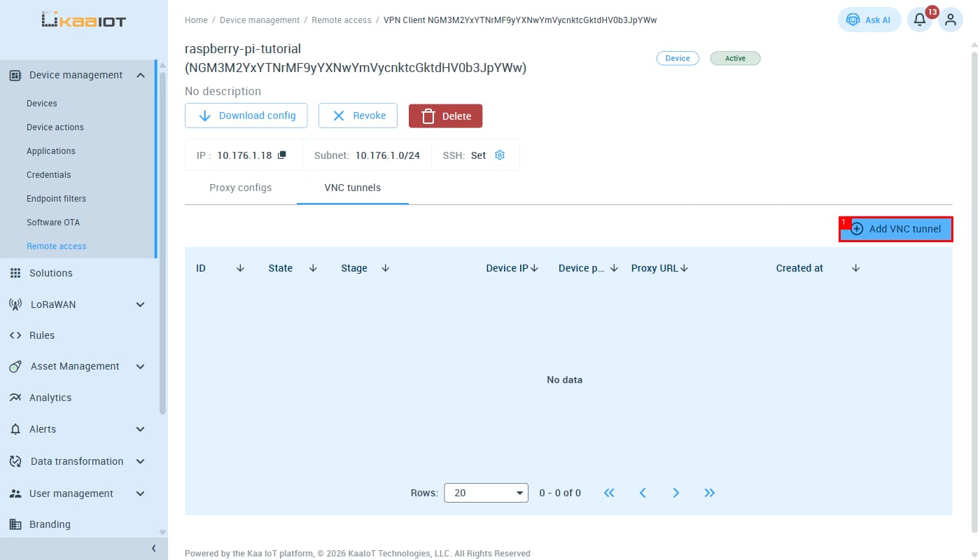The image size is (980, 560).
Task: Click the 0 - 0 of 0 counter
Action: pyautogui.click(x=560, y=493)
